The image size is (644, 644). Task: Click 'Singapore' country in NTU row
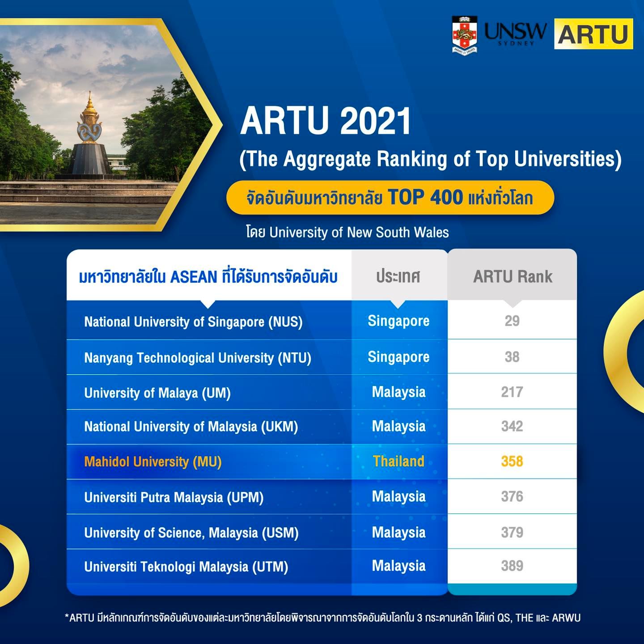[x=398, y=357]
